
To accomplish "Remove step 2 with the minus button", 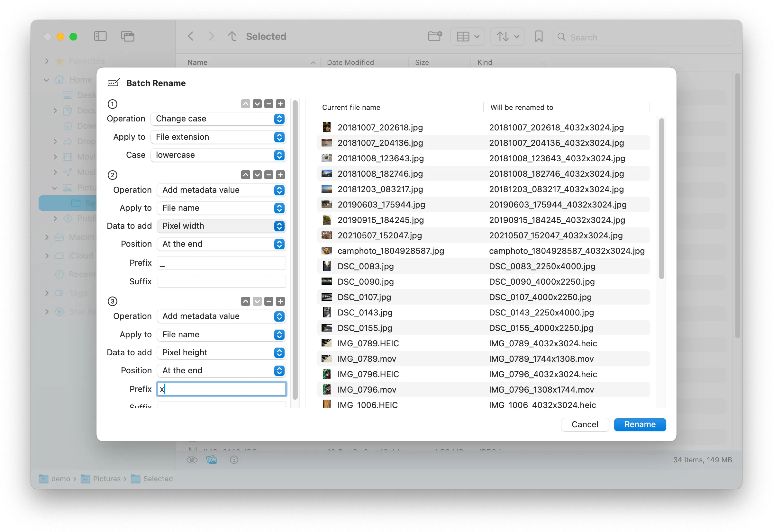I will pyautogui.click(x=268, y=175).
